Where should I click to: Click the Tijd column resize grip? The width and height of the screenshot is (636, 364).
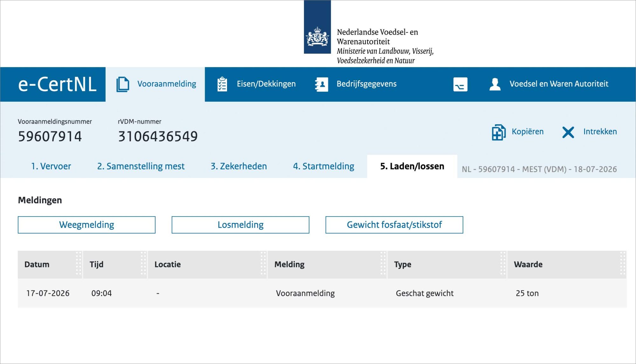tap(143, 264)
